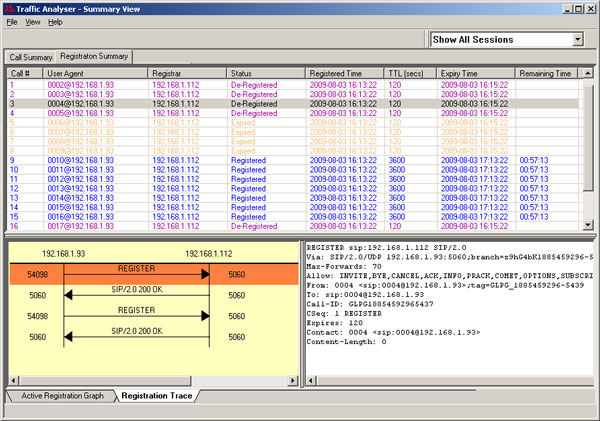Screen dimensions: 600x421
Task: Click the table's scroll down arrow
Action: point(588,225)
